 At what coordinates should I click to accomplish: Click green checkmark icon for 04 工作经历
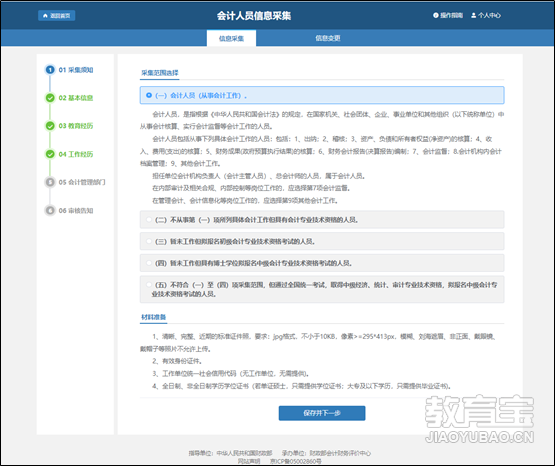[x=50, y=154]
